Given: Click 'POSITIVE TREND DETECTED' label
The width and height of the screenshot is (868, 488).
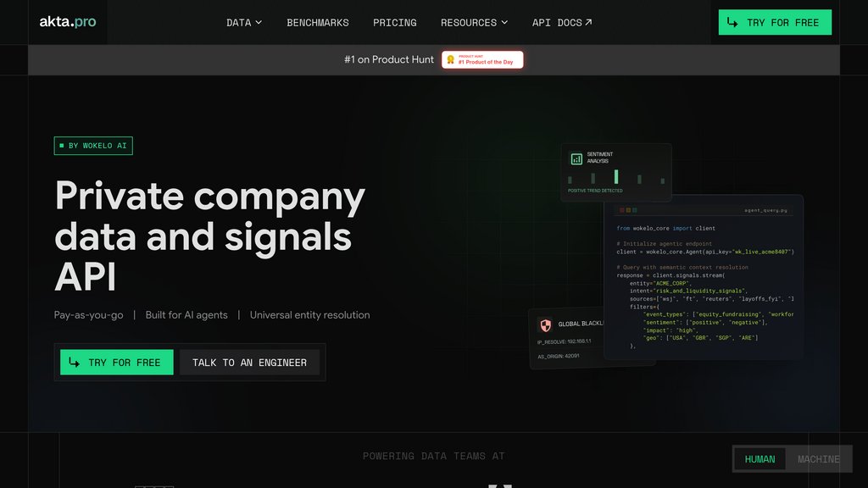Looking at the screenshot, I should coord(595,191).
